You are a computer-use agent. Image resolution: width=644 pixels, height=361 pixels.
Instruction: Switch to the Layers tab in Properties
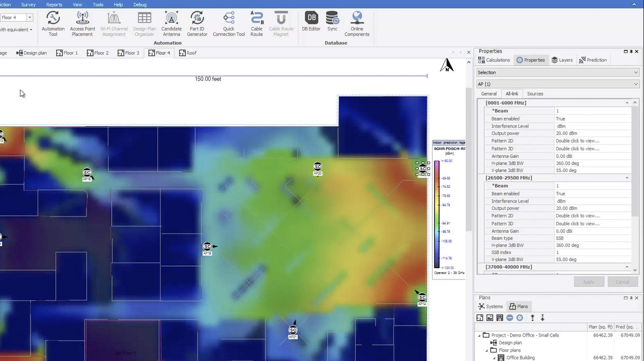click(562, 60)
